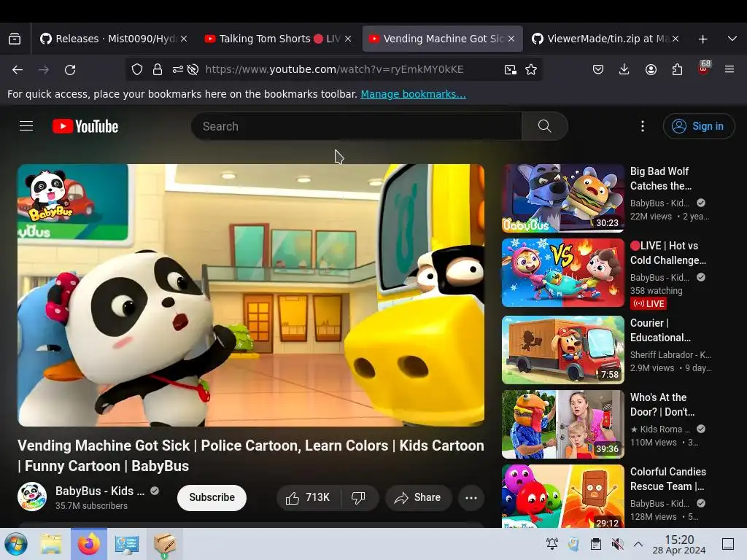Open the Firefox downloads panel

[x=624, y=69]
